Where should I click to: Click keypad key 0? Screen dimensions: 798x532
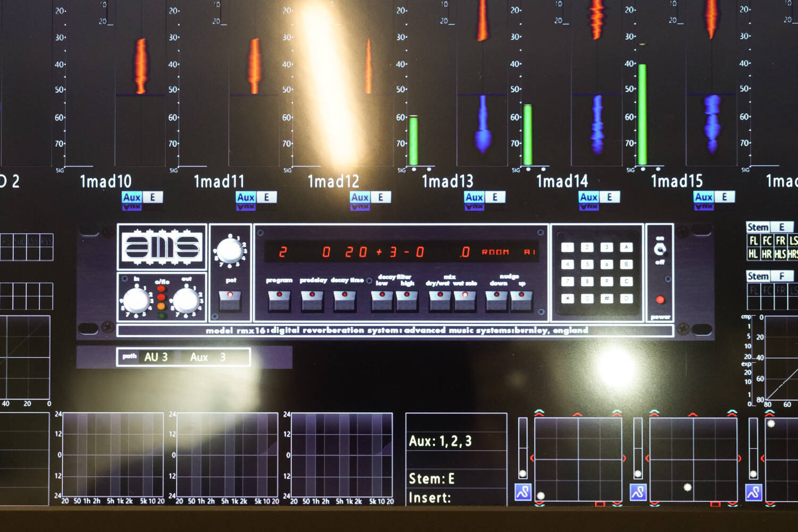tap(587, 298)
